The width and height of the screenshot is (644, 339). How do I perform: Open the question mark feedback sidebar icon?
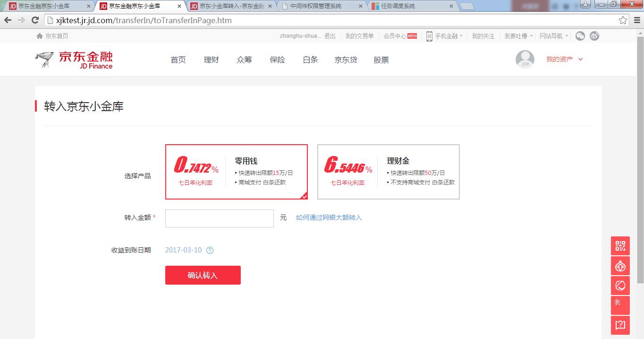(x=620, y=325)
